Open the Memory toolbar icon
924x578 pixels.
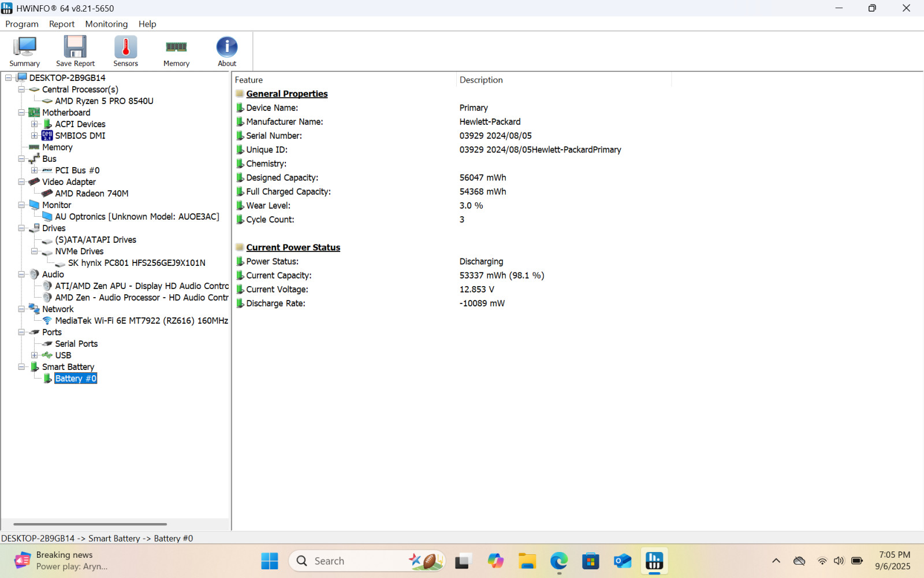pos(176,51)
